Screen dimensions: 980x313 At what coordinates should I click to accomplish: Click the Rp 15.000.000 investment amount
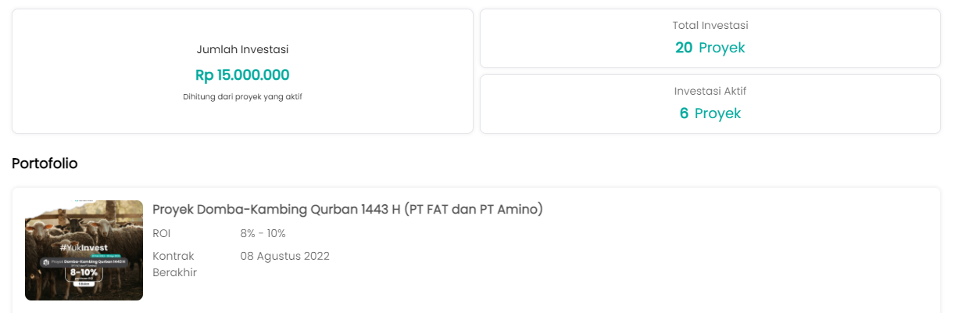tap(242, 75)
